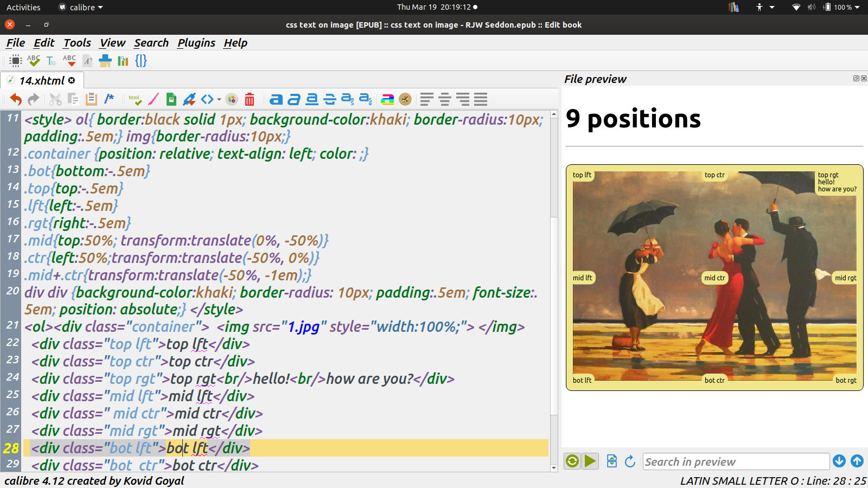Screen dimensions: 868x488
Task: Align text right icon
Action: tap(463, 99)
